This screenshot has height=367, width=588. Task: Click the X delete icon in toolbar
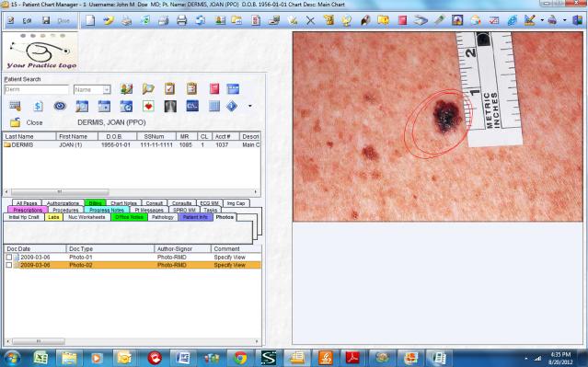point(310,20)
